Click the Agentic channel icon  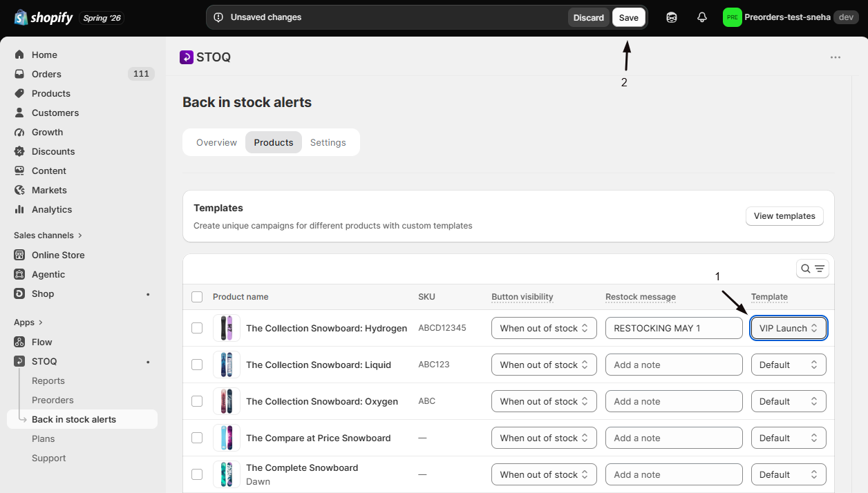click(19, 274)
